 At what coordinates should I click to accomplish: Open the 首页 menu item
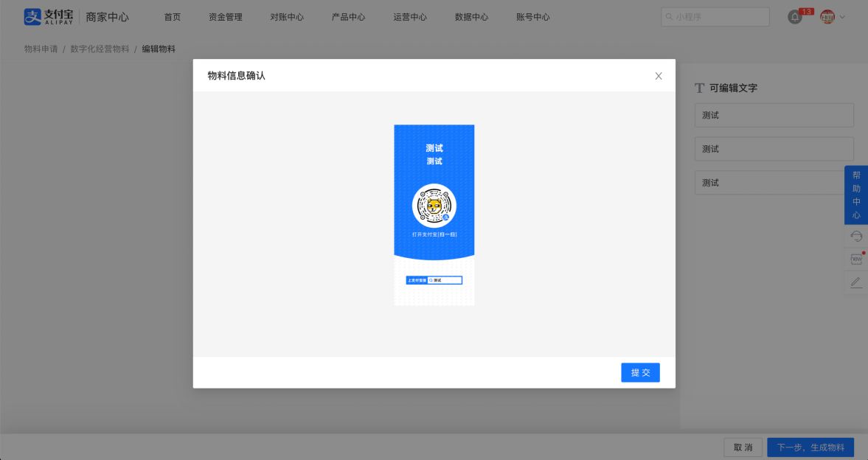[172, 17]
